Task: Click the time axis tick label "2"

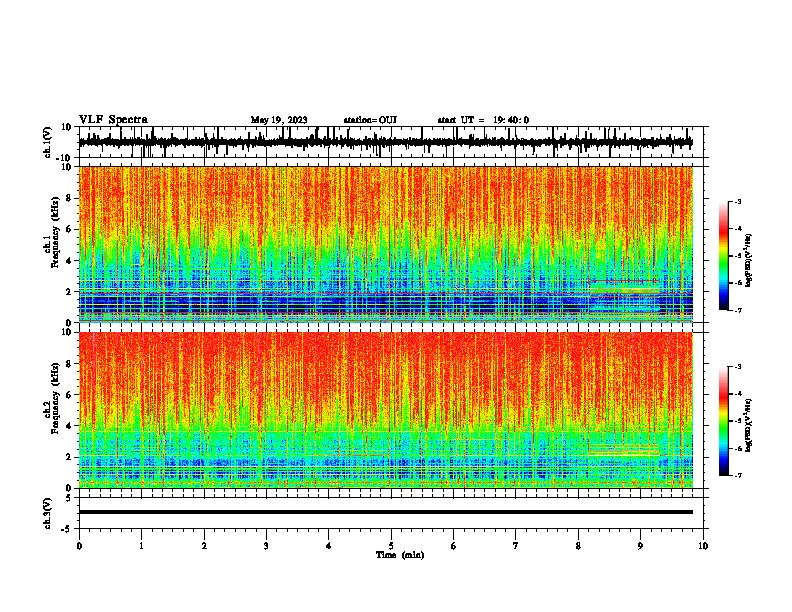Action: (204, 546)
